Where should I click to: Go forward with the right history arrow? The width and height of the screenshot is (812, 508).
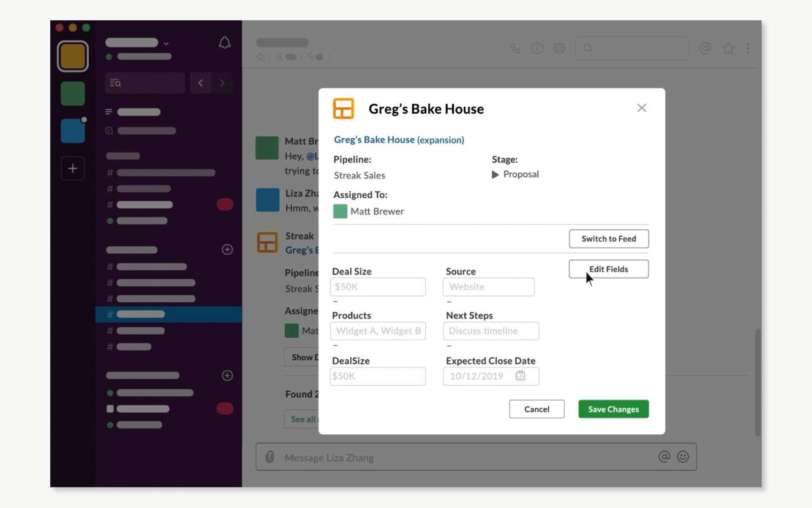coord(222,83)
